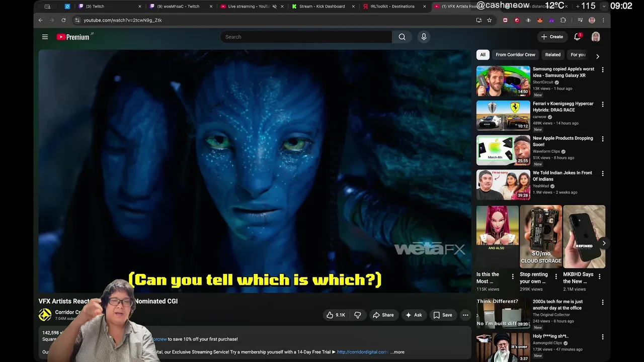The width and height of the screenshot is (644, 362).
Task: Click the video player to pause
Action: coord(255,171)
